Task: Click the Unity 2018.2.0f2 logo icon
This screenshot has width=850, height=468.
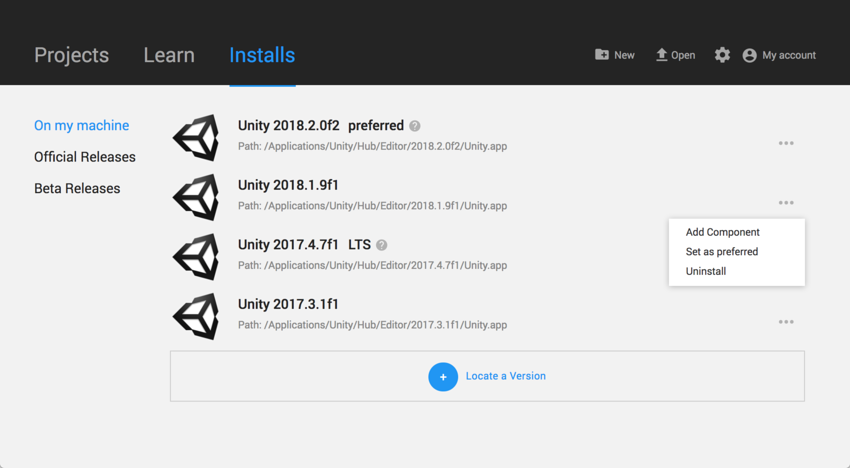Action: click(196, 137)
